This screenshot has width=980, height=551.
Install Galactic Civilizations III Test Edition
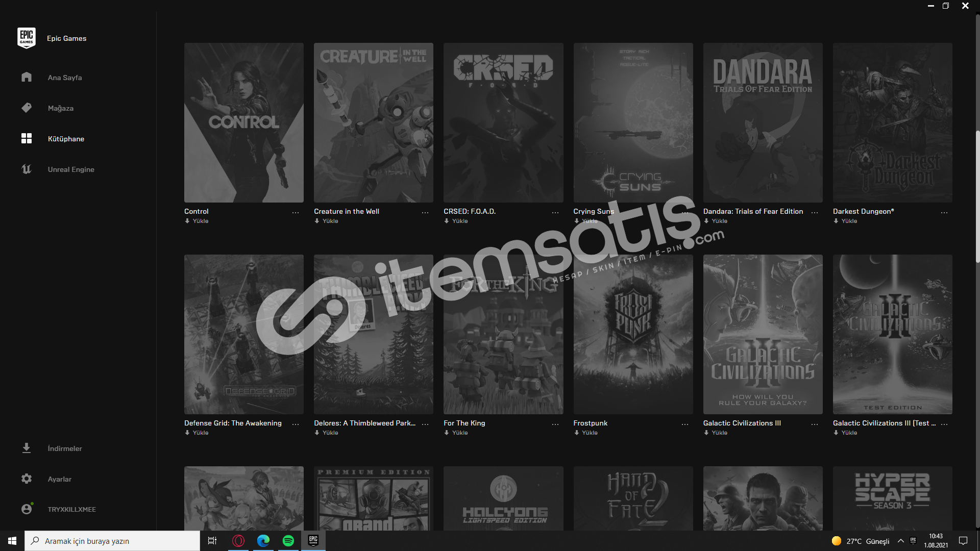coord(845,433)
